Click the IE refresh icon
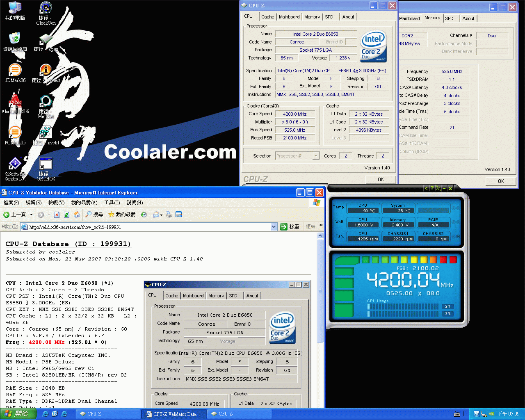This screenshot has height=420, width=525. pyautogui.click(x=67, y=215)
